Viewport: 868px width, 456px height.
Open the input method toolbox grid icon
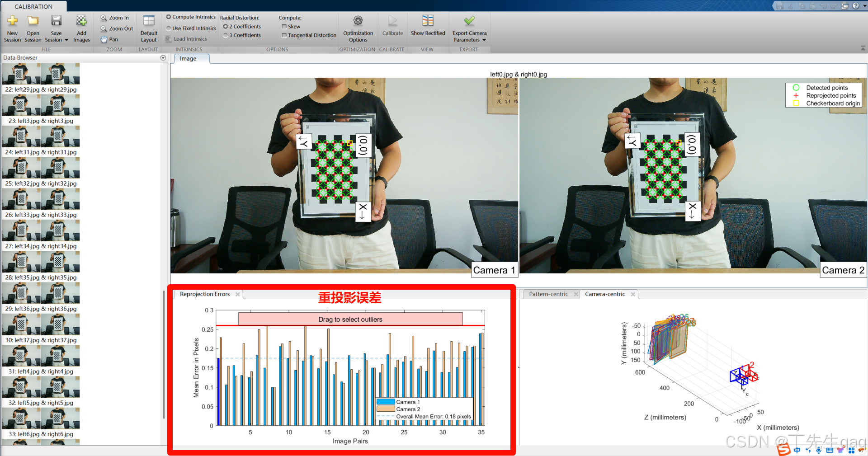851,450
